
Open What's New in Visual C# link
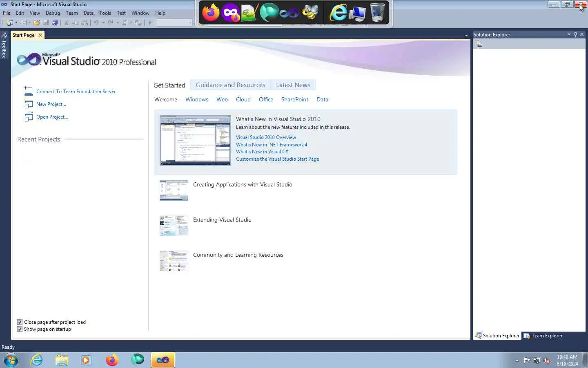point(262,152)
